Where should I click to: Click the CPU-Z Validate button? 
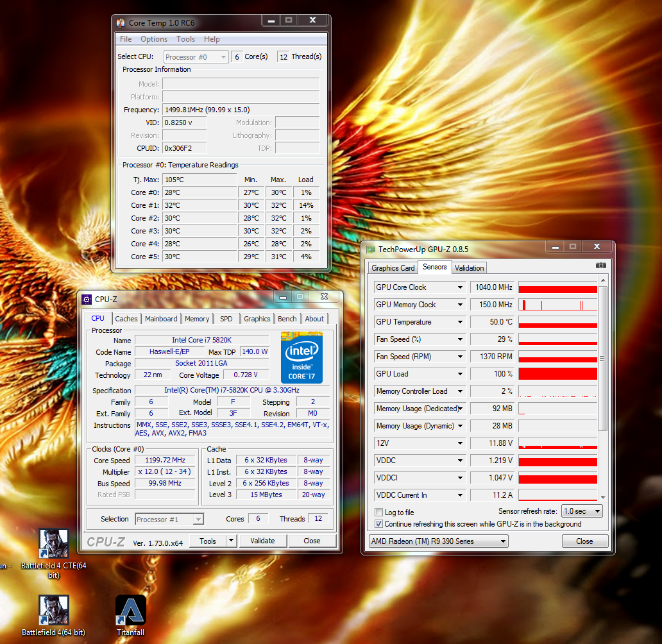[x=262, y=541]
